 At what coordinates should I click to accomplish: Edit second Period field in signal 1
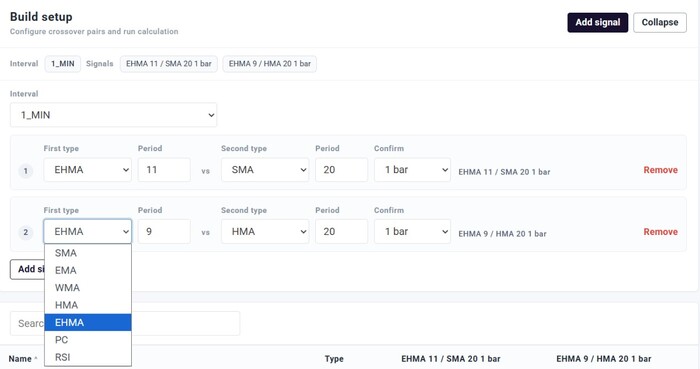[342, 170]
